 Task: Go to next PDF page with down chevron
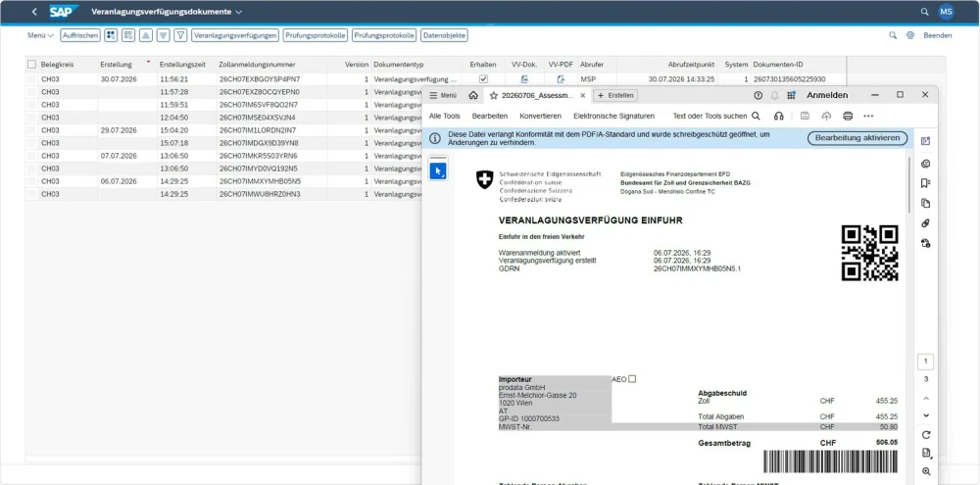click(926, 415)
